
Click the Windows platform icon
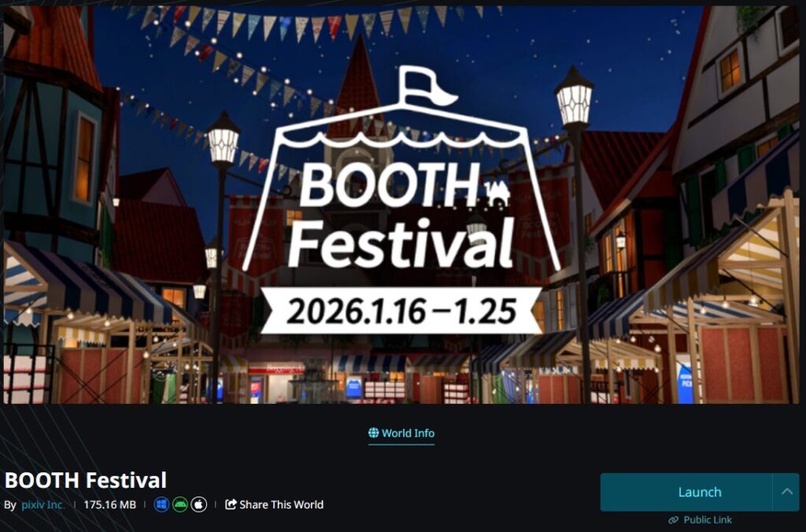pyautogui.click(x=161, y=504)
